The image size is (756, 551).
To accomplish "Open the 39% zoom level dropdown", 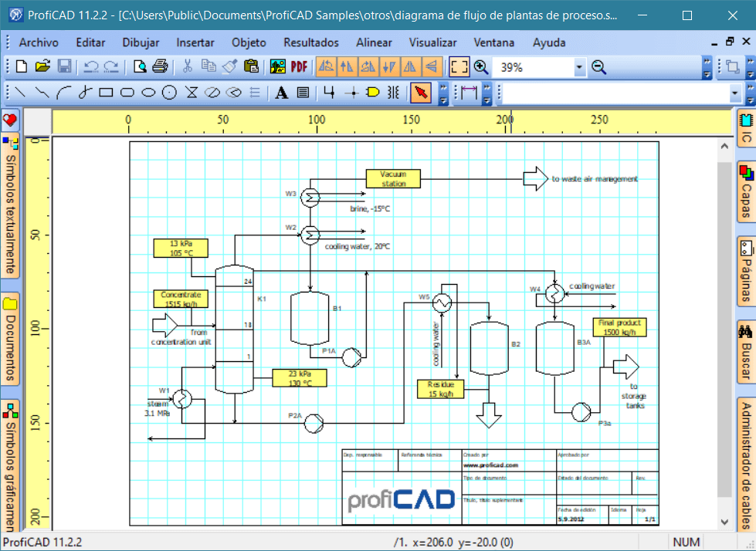I will coord(579,67).
